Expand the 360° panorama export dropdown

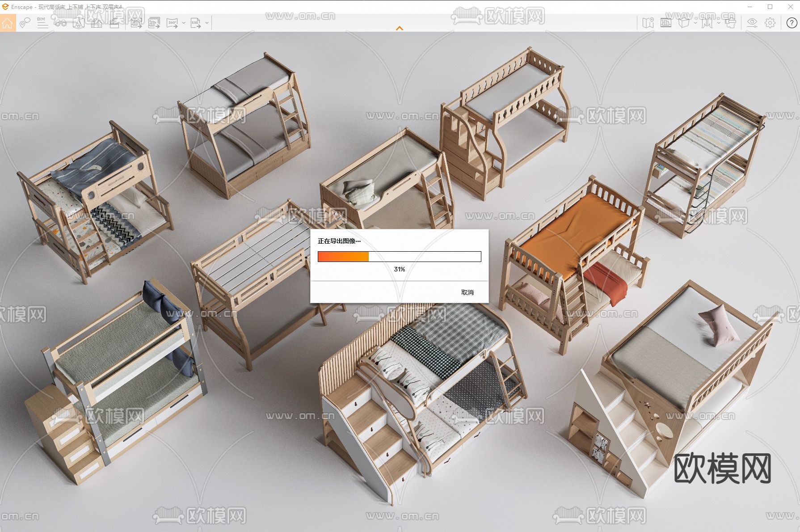pyautogui.click(x=184, y=23)
